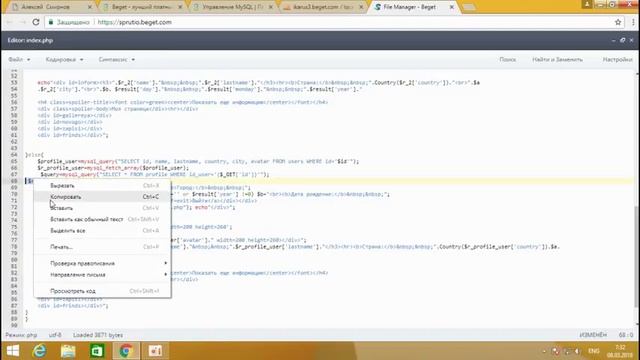The height and width of the screenshot is (360, 640).
Task: Open File Explorer from taskbar
Action: click(x=68, y=351)
